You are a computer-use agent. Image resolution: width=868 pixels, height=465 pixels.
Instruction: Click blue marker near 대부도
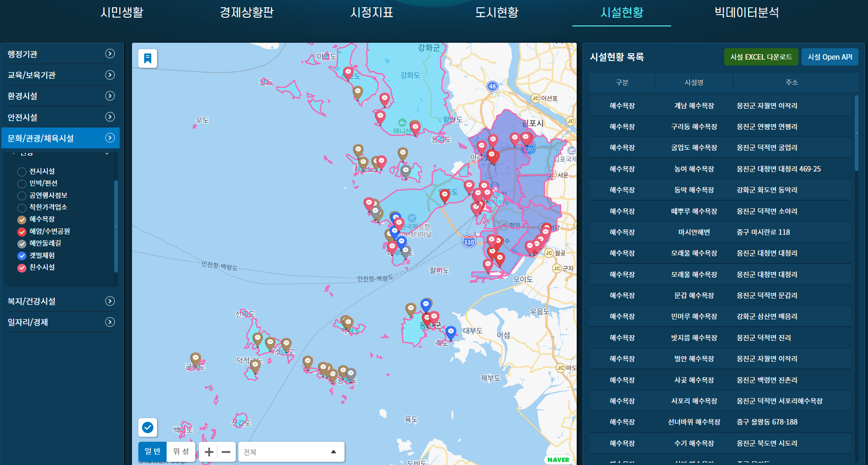pos(451,332)
